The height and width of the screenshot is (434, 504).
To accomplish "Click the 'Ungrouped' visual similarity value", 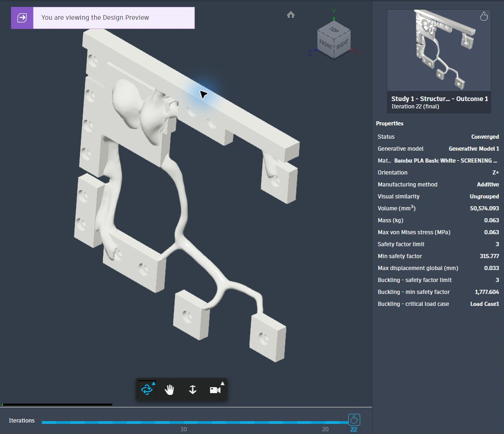I will coord(484,196).
